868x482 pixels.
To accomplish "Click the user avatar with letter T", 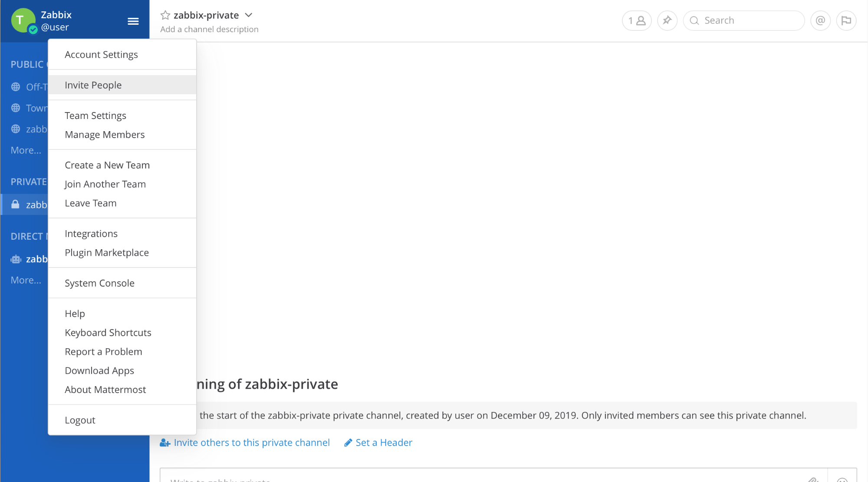I will (x=23, y=20).
